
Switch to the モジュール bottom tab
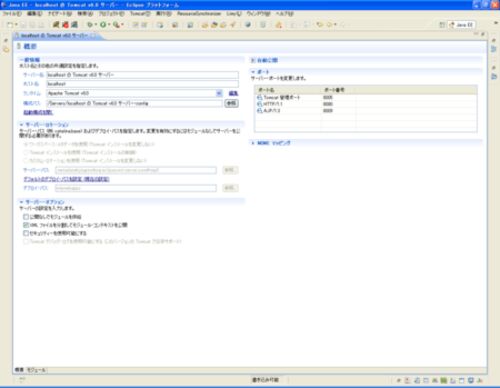pyautogui.click(x=36, y=370)
